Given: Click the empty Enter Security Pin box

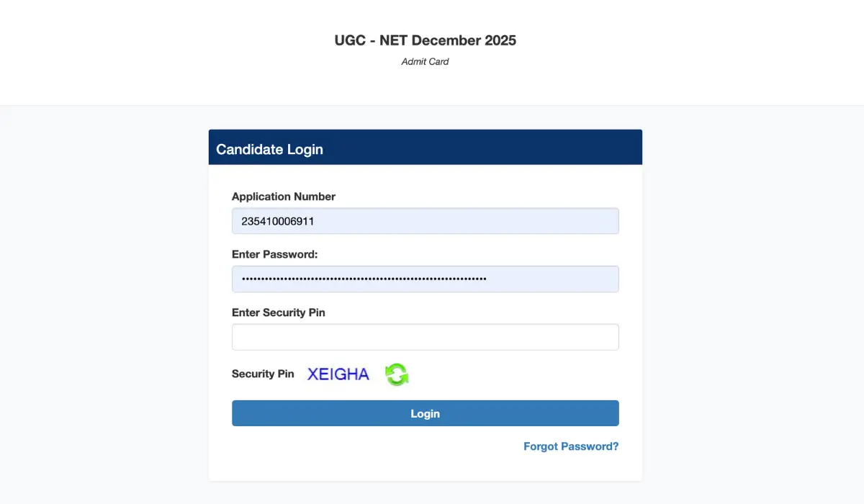Looking at the screenshot, I should click(425, 336).
